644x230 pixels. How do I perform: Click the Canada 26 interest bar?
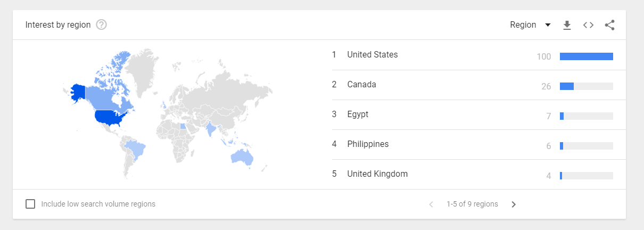click(x=566, y=86)
